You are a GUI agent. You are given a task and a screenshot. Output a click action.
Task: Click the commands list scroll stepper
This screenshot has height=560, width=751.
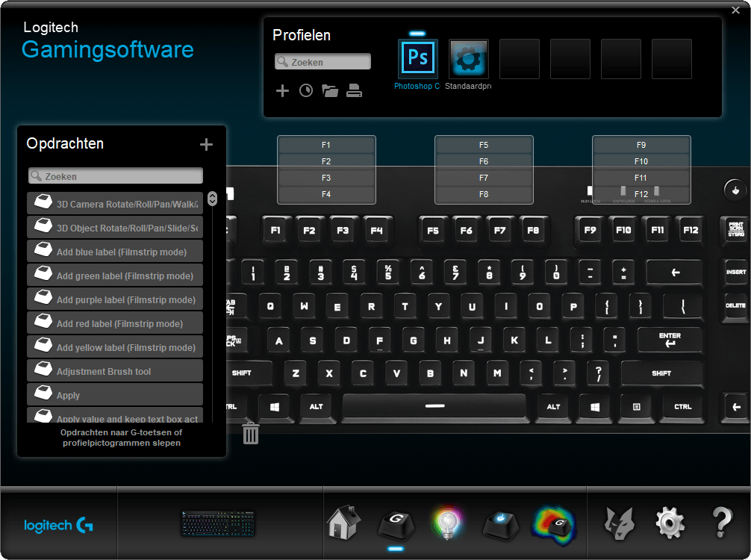coord(212,199)
